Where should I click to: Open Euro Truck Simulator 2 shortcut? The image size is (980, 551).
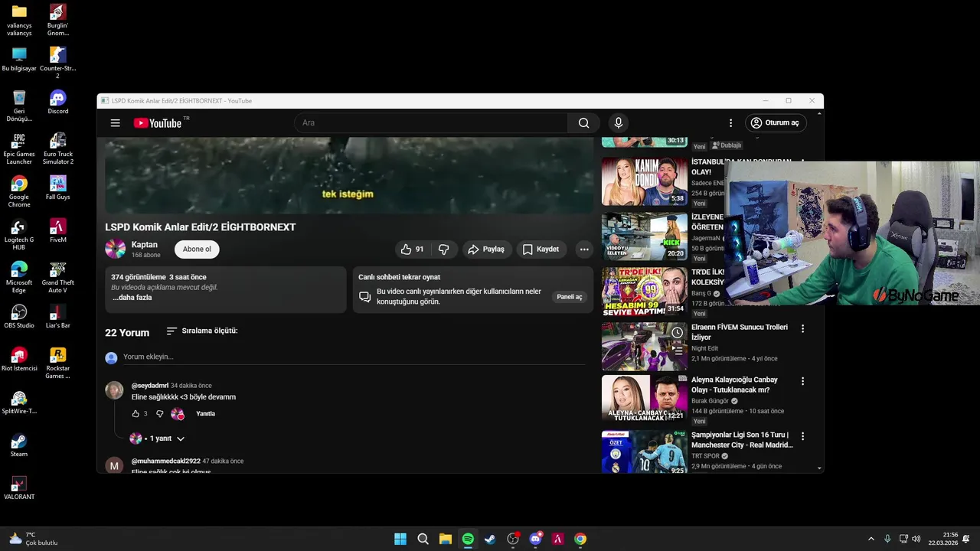point(58,149)
